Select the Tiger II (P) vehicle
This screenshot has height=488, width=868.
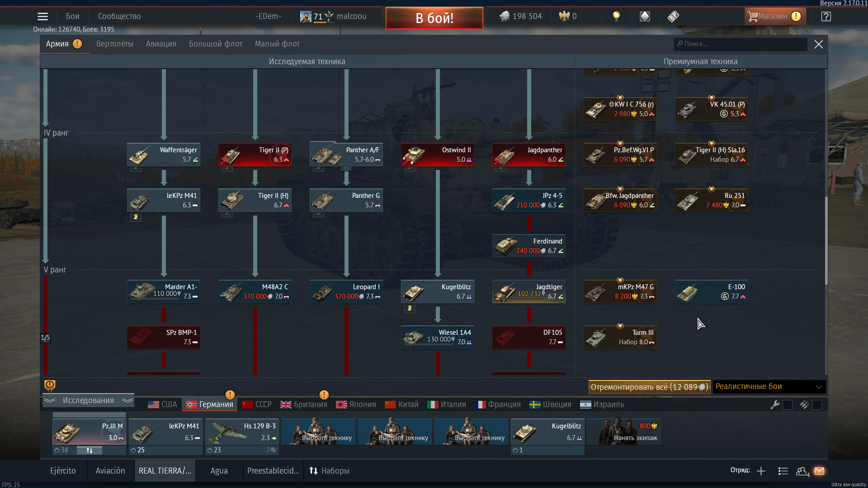click(x=255, y=155)
